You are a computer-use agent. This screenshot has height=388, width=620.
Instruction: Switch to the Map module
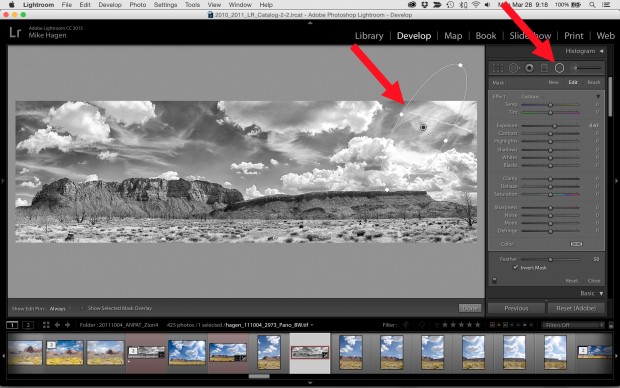(x=453, y=36)
